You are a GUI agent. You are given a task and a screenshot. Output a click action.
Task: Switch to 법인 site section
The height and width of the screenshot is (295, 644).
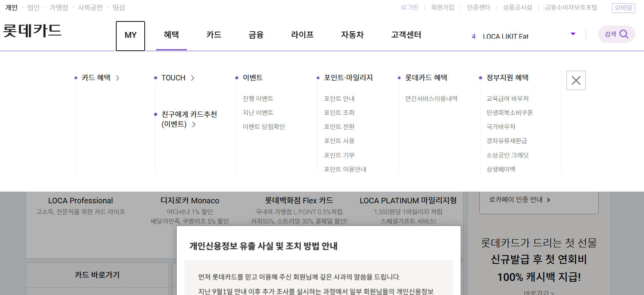click(34, 7)
